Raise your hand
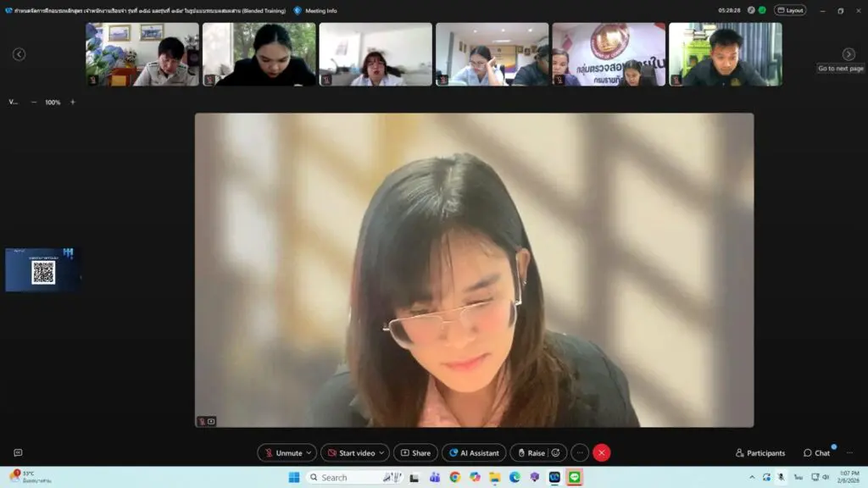Screen dimensions: 868x488 point(532,452)
